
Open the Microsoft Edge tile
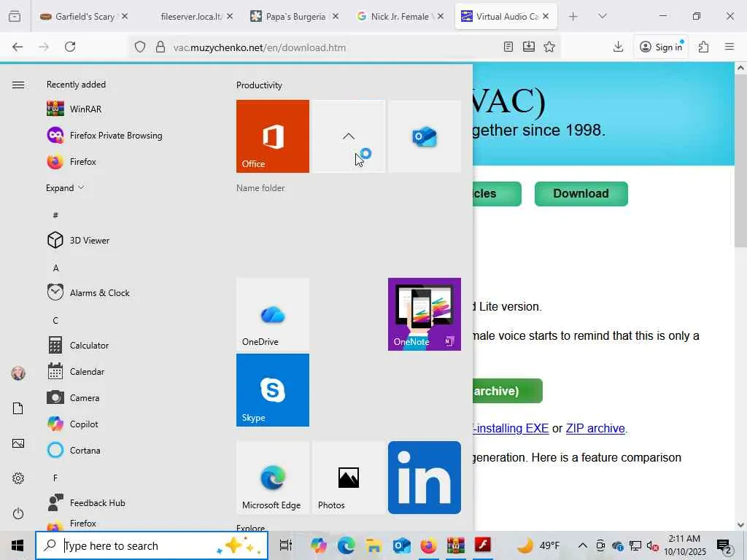pos(273,478)
